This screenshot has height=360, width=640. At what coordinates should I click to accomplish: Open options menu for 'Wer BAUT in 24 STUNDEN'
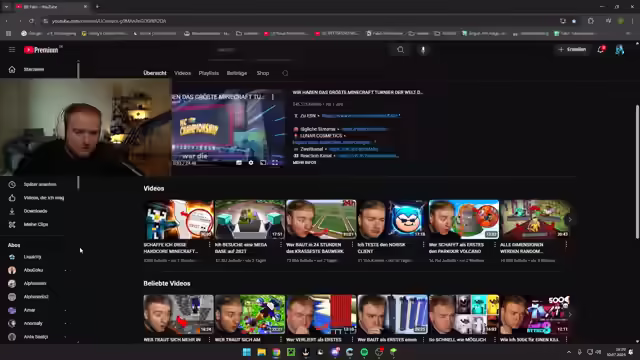(352, 244)
